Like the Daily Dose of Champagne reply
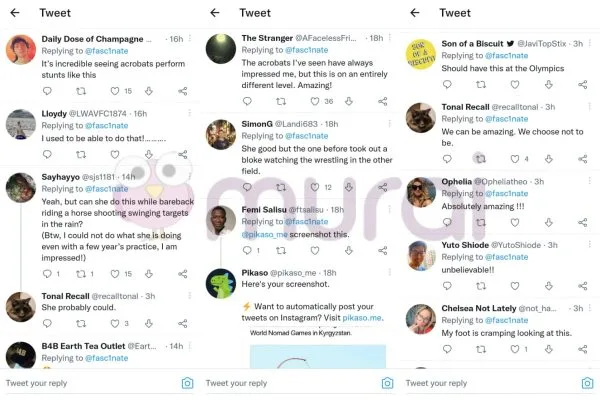This screenshot has height=400, width=600. tap(115, 91)
